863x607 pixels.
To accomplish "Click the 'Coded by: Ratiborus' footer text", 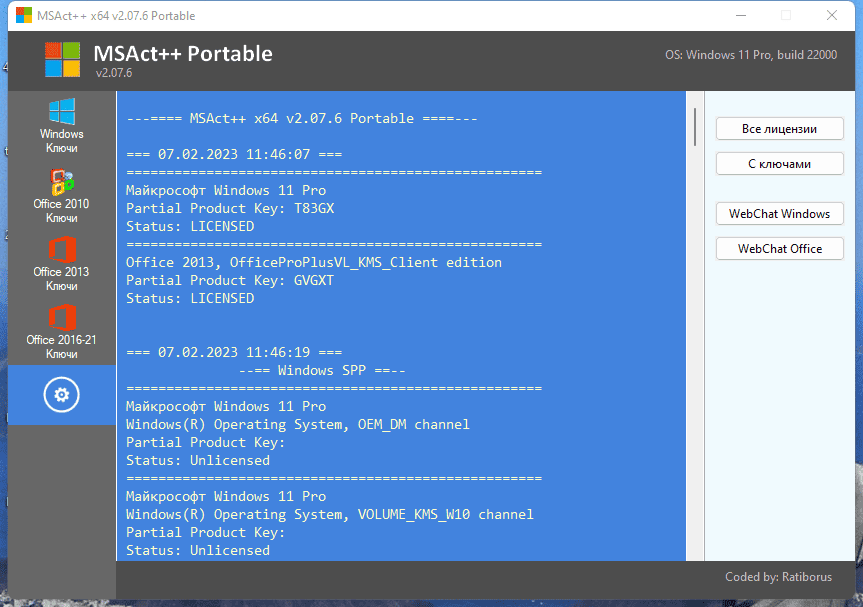I will pyautogui.click(x=782, y=578).
